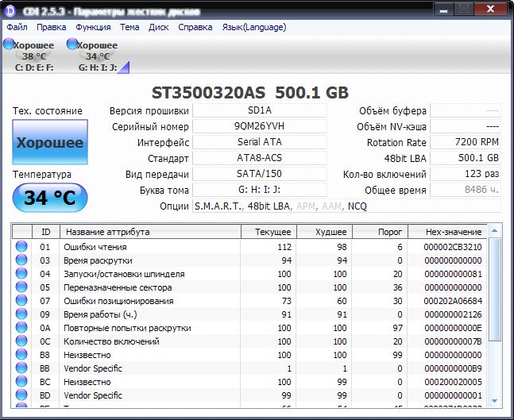Click status icon for 05 Переназначенные сектора

[21, 287]
